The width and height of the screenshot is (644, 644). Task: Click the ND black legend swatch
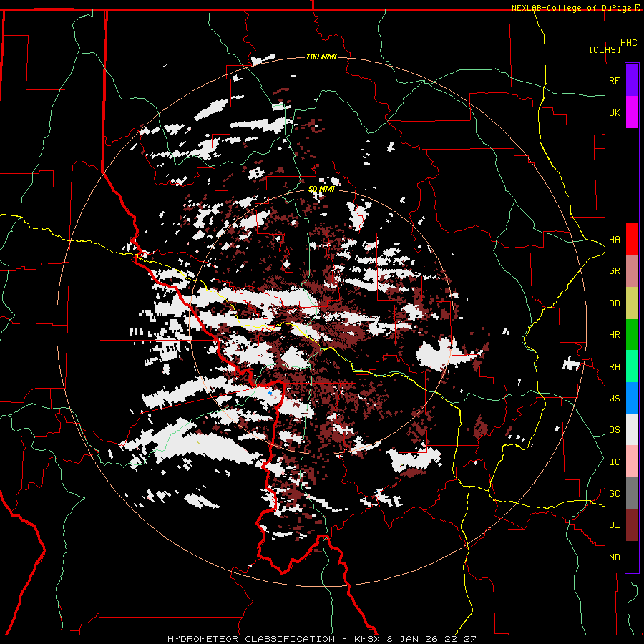(632, 557)
